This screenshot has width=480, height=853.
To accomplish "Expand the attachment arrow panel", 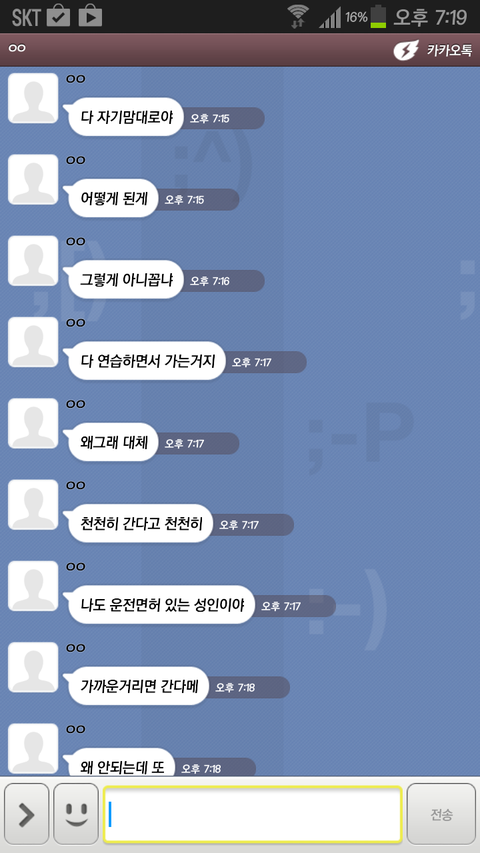I will coord(26,814).
